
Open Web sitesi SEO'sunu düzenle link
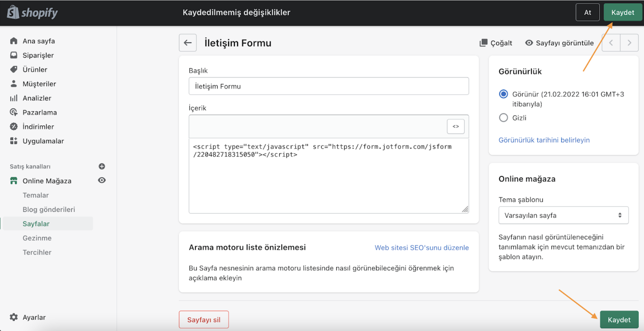422,248
